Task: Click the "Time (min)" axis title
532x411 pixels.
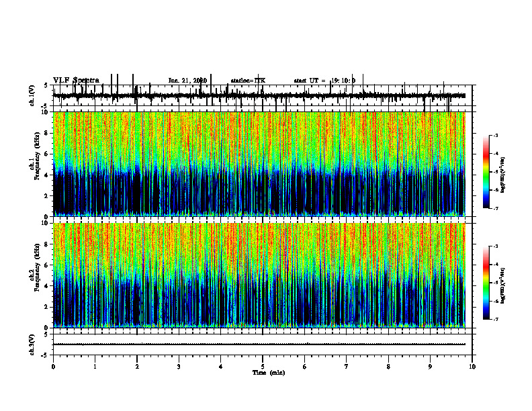Action: tap(269, 373)
